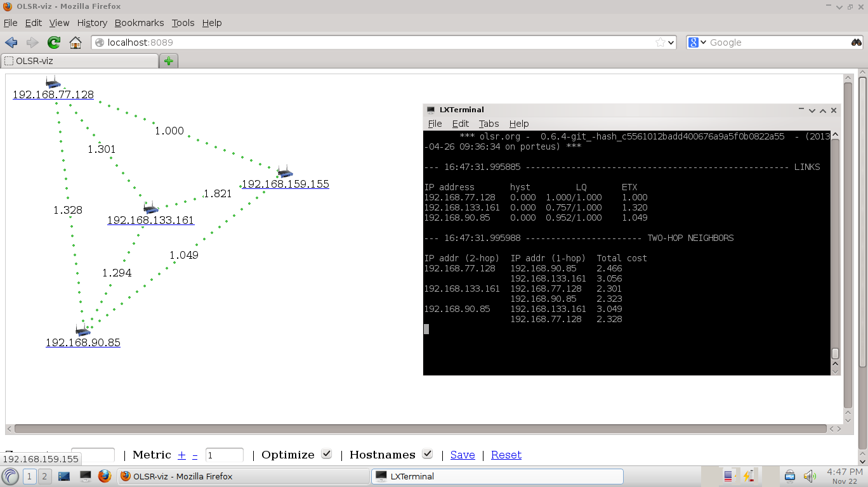Open the search engine Google dropdown
Screen dimensions: 868x487
pos(698,42)
